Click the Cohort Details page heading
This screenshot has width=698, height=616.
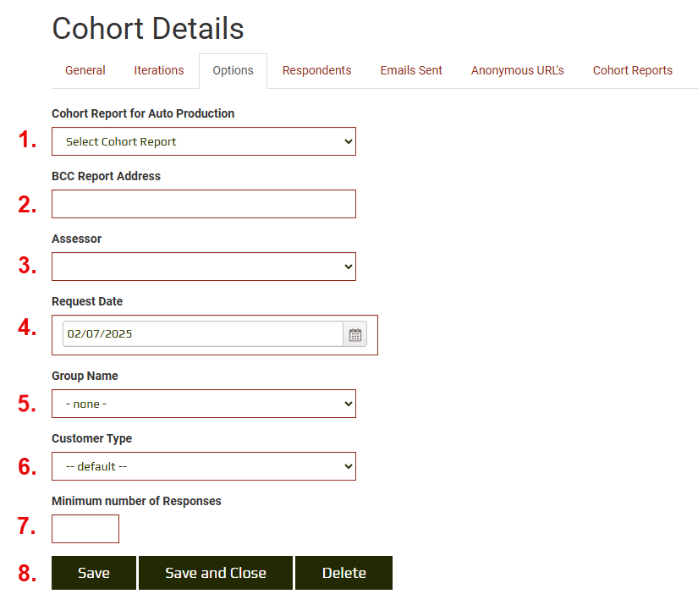coord(148,28)
